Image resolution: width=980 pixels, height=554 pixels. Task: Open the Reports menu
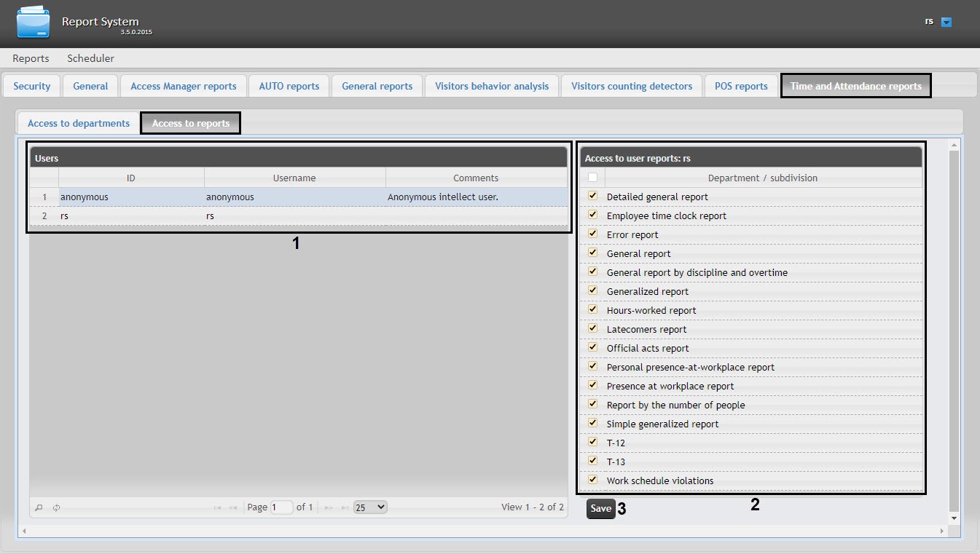(x=31, y=58)
